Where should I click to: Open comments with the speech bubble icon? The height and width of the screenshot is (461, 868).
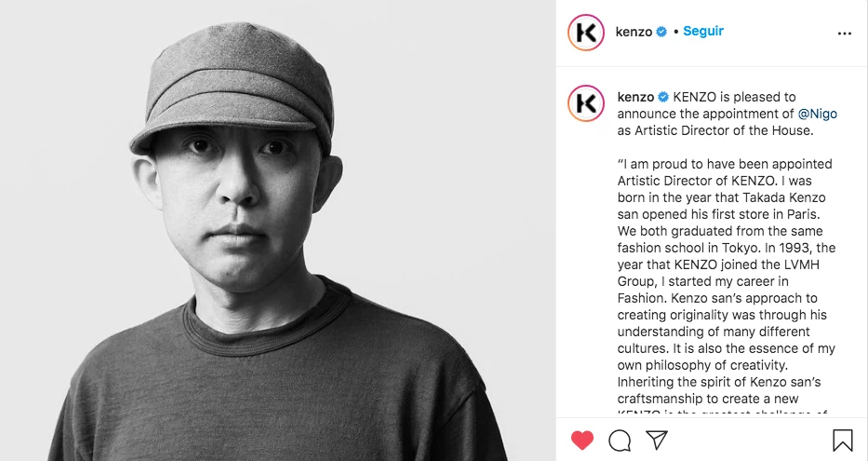620,441
